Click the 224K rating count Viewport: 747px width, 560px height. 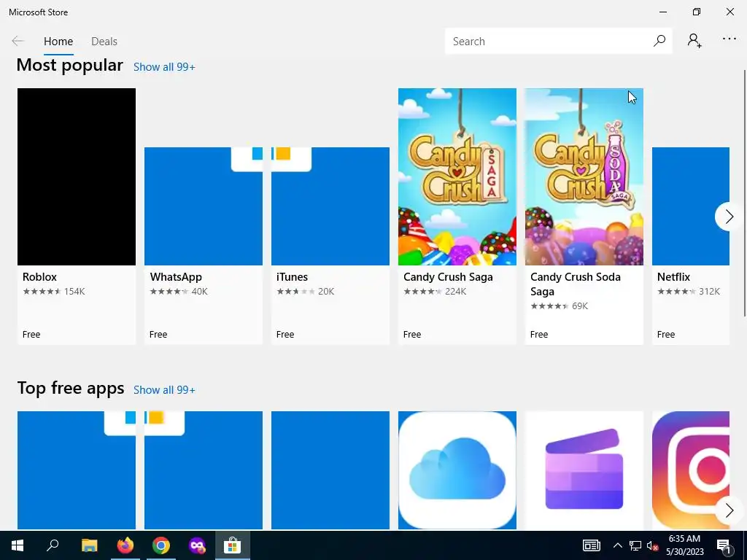click(455, 292)
